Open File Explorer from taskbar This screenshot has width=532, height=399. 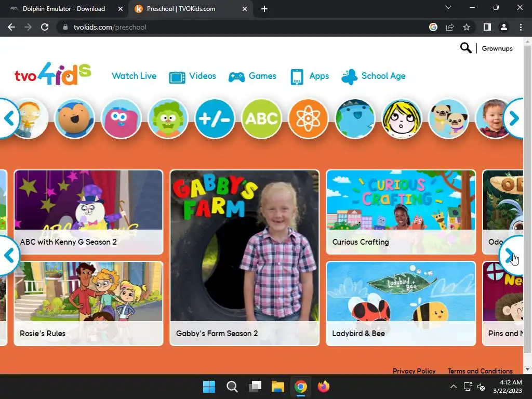(277, 387)
